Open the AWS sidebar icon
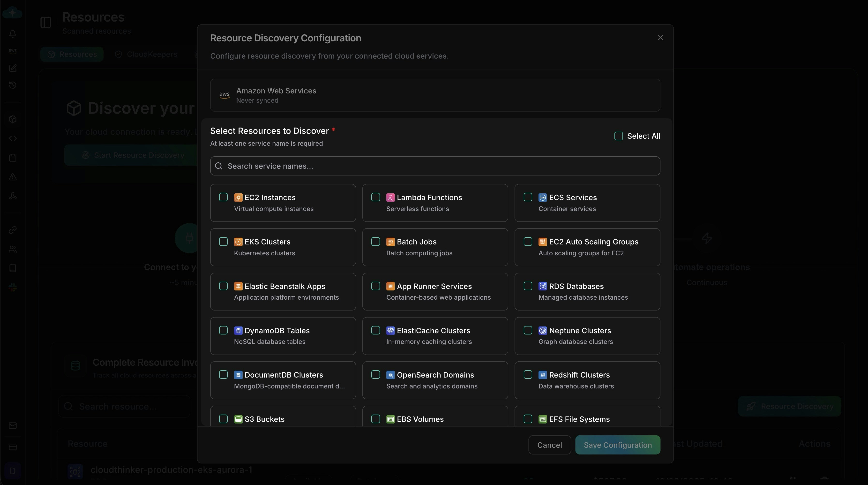The width and height of the screenshot is (868, 485). coord(13,51)
